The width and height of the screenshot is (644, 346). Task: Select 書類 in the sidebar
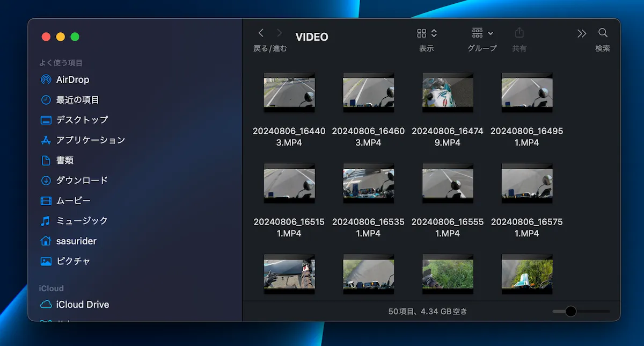65,160
